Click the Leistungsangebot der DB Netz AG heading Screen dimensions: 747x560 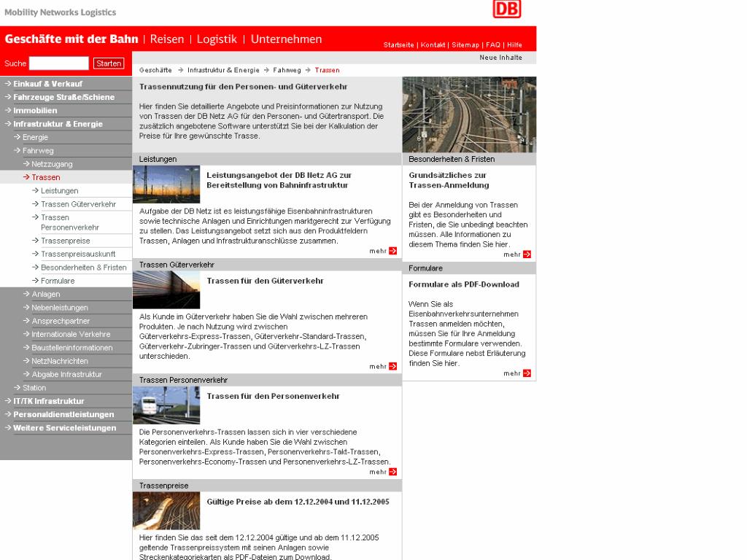[279, 180]
